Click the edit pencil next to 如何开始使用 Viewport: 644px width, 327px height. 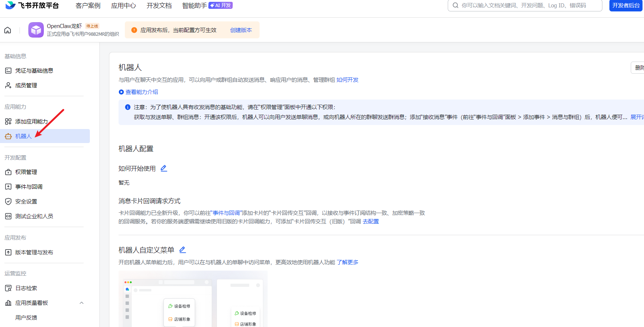coord(164,168)
